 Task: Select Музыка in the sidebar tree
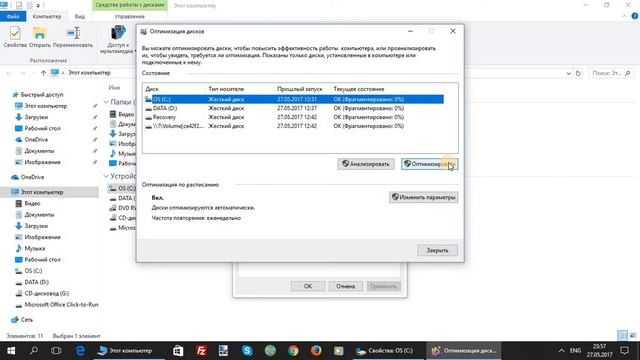(x=34, y=248)
